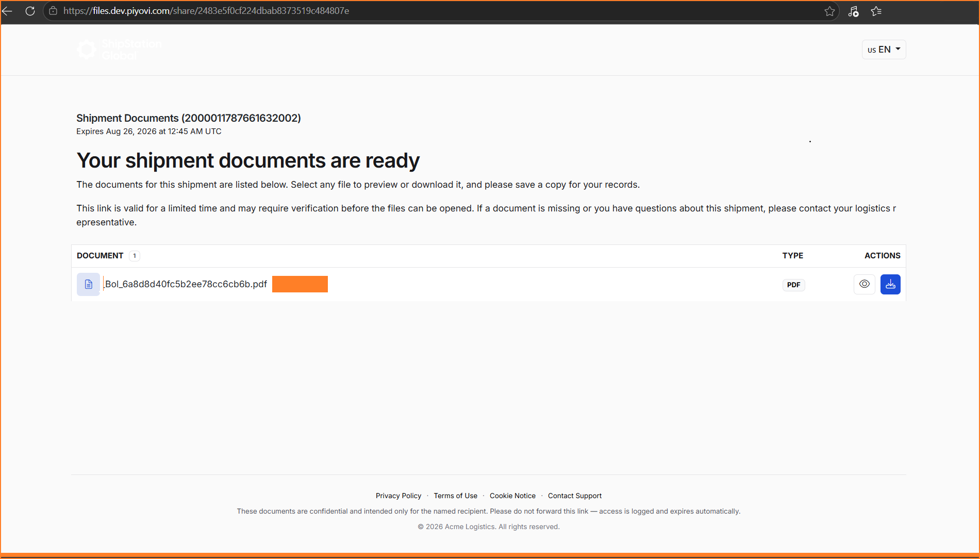This screenshot has height=559, width=980.
Task: Reload the page with the refresh icon
Action: [30, 11]
